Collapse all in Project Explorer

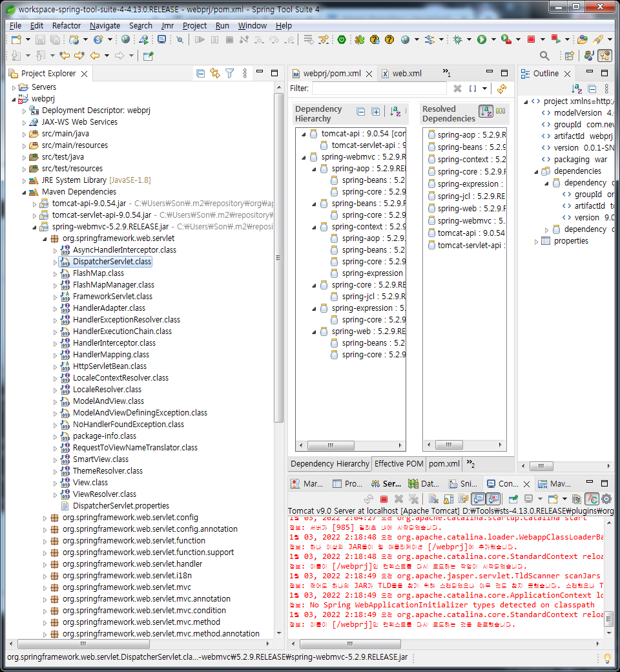(x=200, y=73)
